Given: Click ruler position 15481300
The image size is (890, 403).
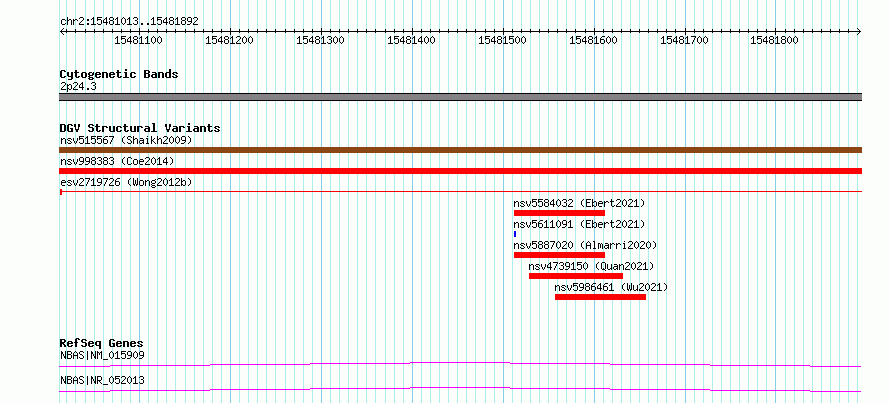Looking at the screenshot, I should tap(321, 40).
